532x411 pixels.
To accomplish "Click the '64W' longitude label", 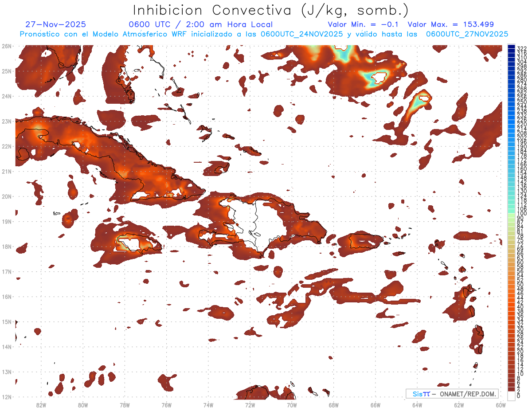I will pyautogui.click(x=417, y=405).
